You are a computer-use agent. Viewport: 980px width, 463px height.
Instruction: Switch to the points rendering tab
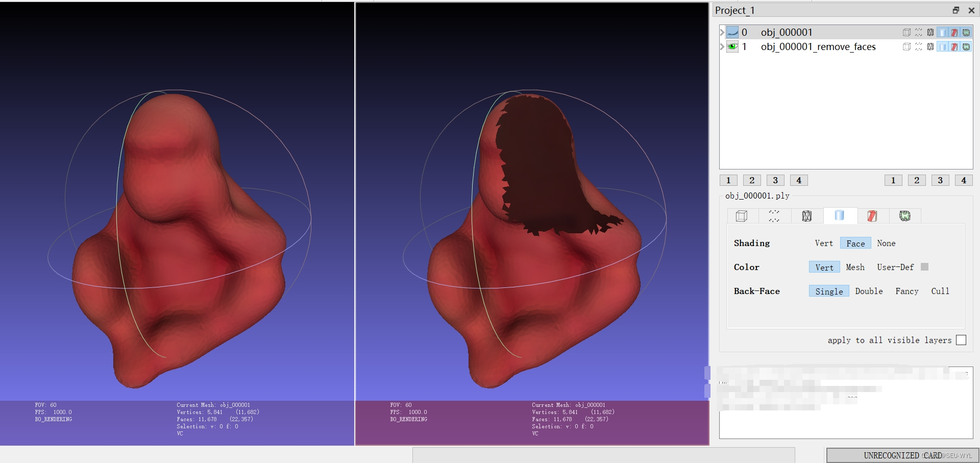click(x=774, y=215)
